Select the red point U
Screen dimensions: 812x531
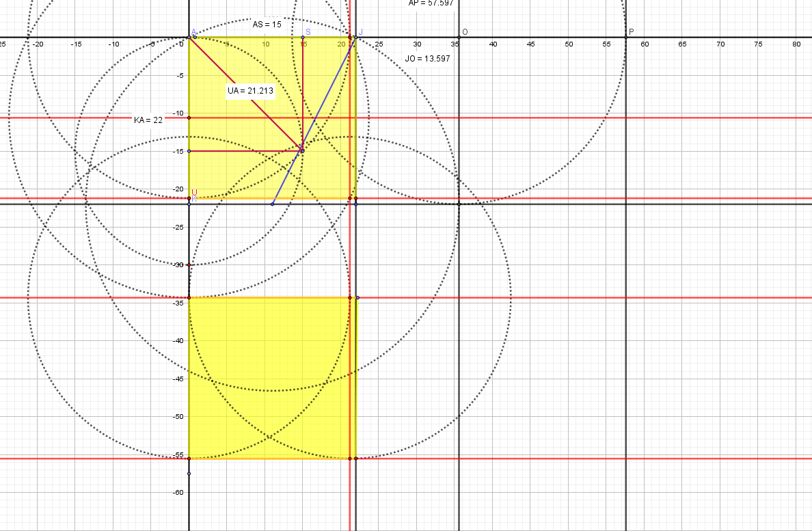tap(189, 199)
